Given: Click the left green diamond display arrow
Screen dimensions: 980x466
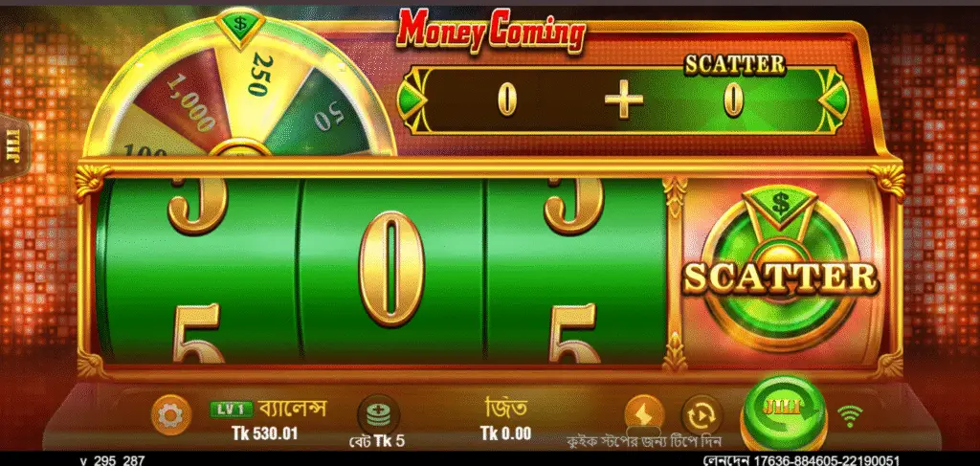Looking at the screenshot, I should [x=412, y=100].
